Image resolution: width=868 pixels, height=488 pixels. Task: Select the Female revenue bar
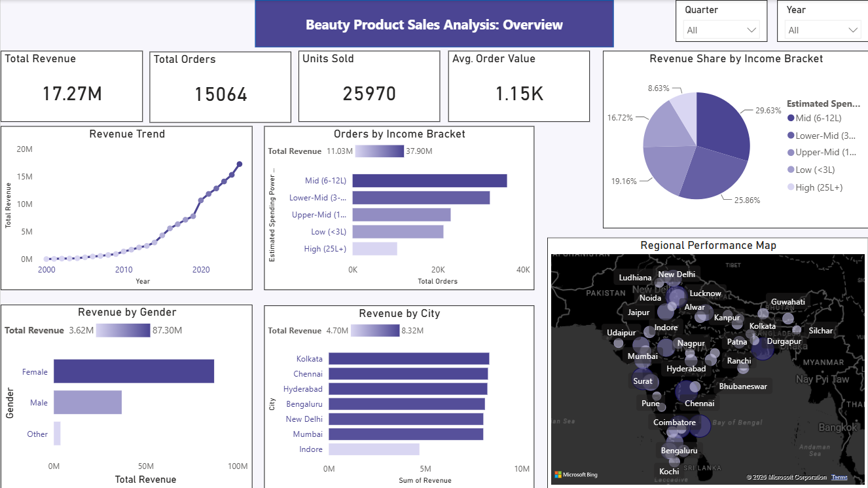click(134, 371)
